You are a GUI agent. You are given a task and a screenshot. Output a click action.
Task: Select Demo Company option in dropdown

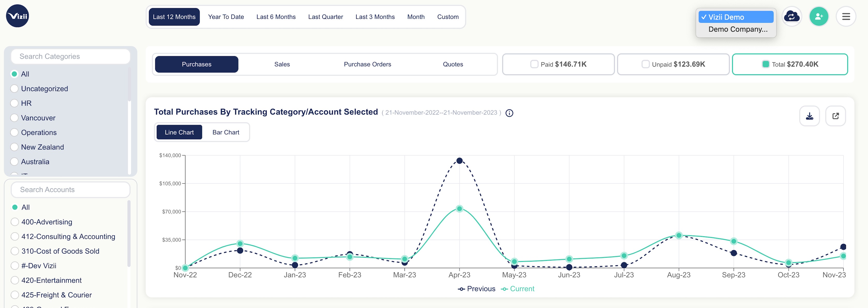tap(738, 29)
